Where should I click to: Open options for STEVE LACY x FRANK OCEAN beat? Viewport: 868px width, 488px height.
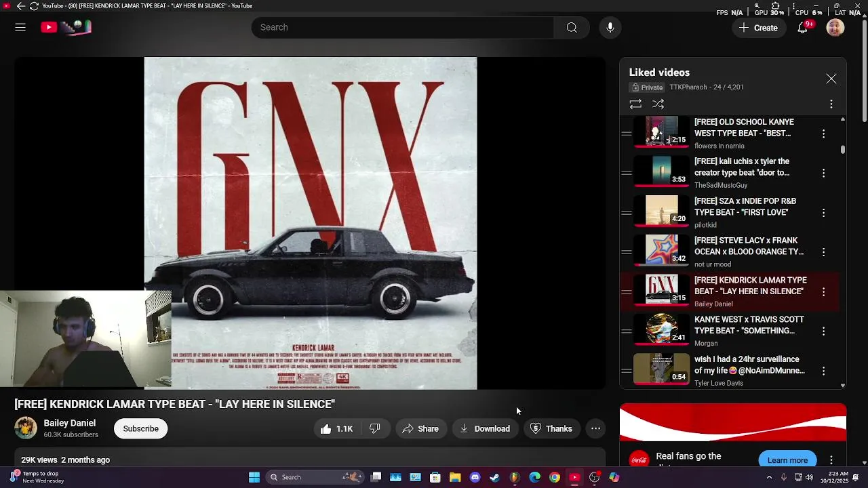coord(824,252)
